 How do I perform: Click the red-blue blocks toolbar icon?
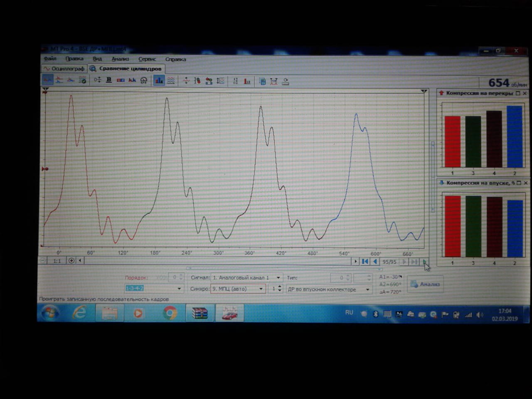tap(121, 80)
